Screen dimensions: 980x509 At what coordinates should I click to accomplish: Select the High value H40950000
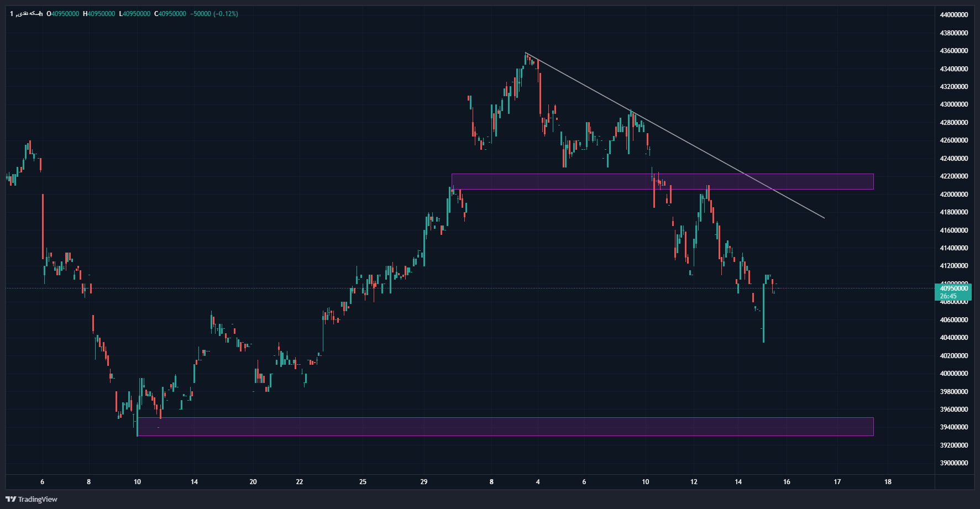point(99,14)
